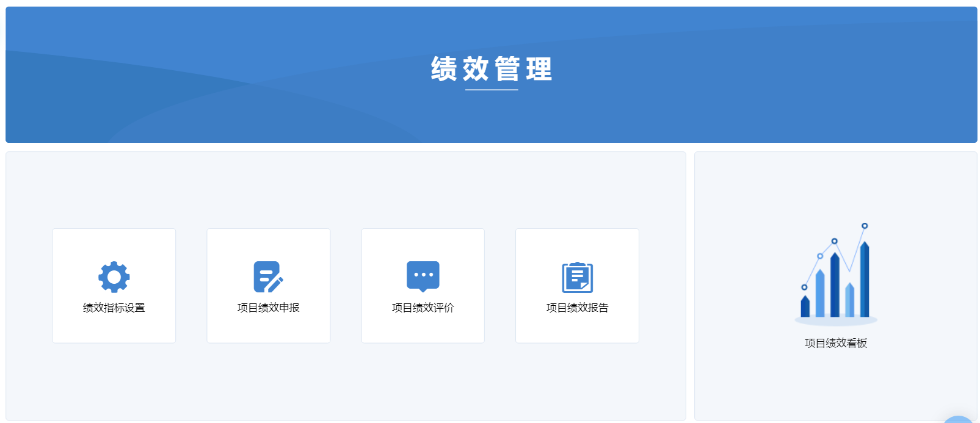Image resolution: width=980 pixels, height=423 pixels.
Task: Click the chat bubble icon for 项目绩效评价
Action: (423, 277)
